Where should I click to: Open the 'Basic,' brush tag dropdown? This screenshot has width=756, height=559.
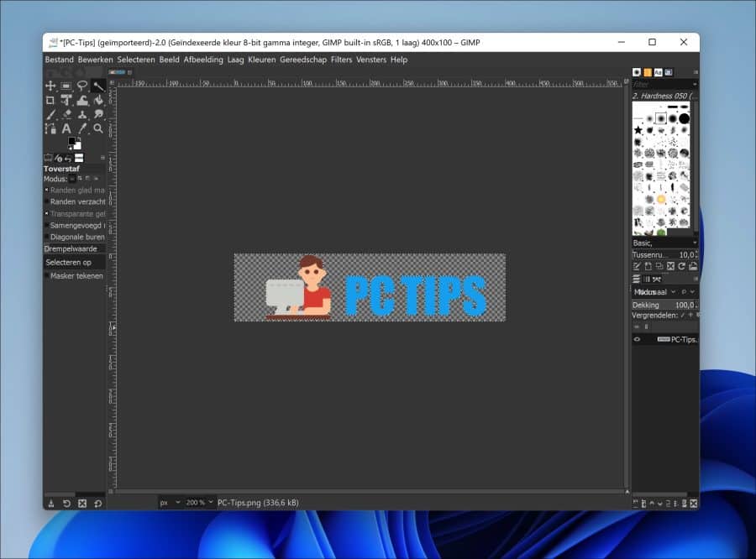665,243
